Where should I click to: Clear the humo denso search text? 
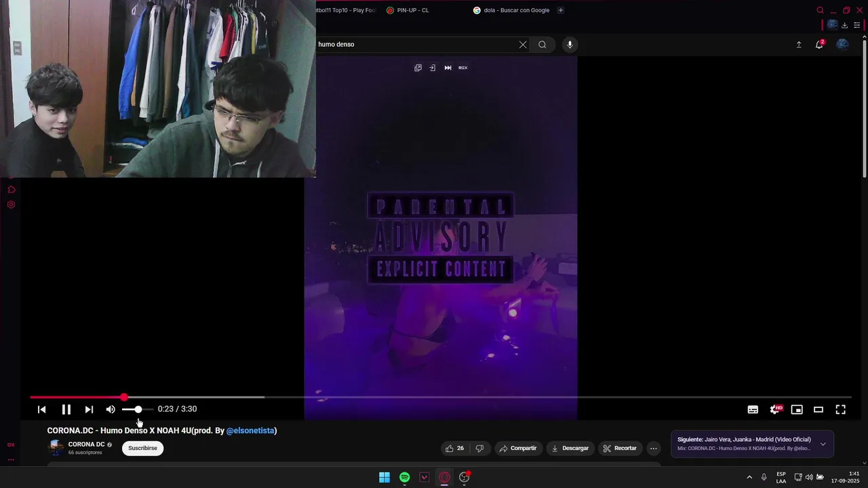pos(523,45)
